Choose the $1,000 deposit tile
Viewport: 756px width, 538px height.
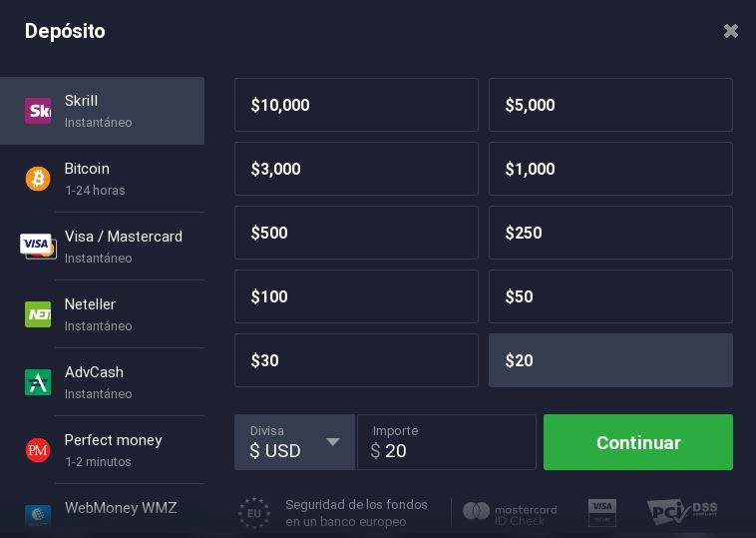[610, 169]
